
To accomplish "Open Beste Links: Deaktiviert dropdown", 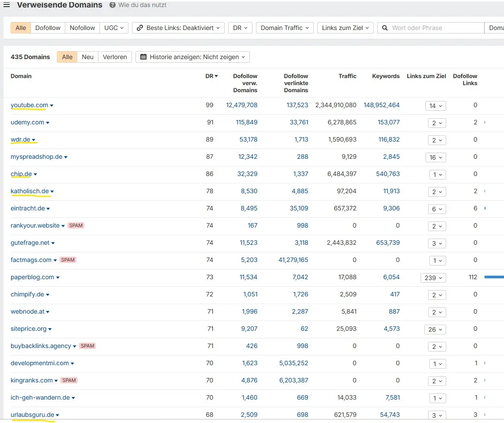I will point(178,28).
